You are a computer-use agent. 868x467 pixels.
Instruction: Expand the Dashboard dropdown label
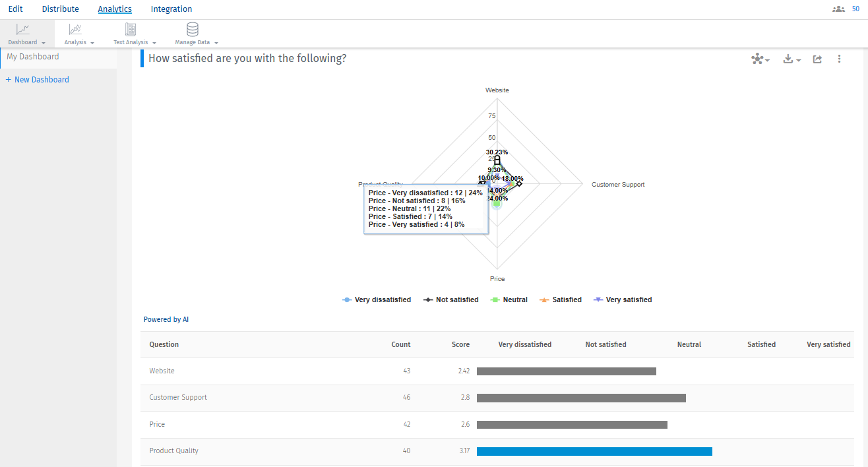(26, 42)
